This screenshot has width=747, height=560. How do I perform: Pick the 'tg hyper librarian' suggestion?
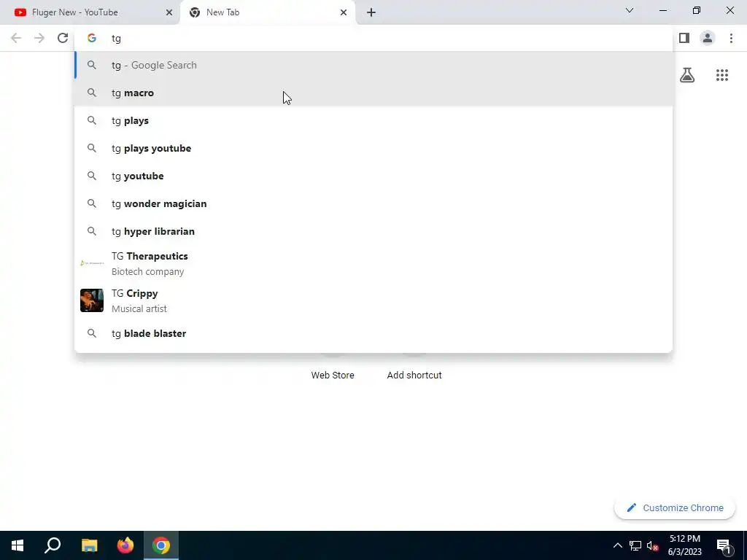click(x=373, y=231)
